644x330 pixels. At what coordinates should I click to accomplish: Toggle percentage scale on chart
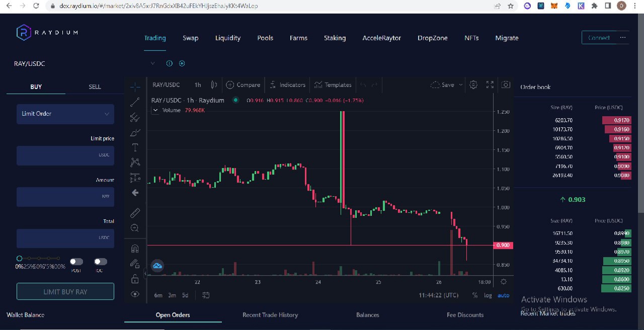coord(475,295)
